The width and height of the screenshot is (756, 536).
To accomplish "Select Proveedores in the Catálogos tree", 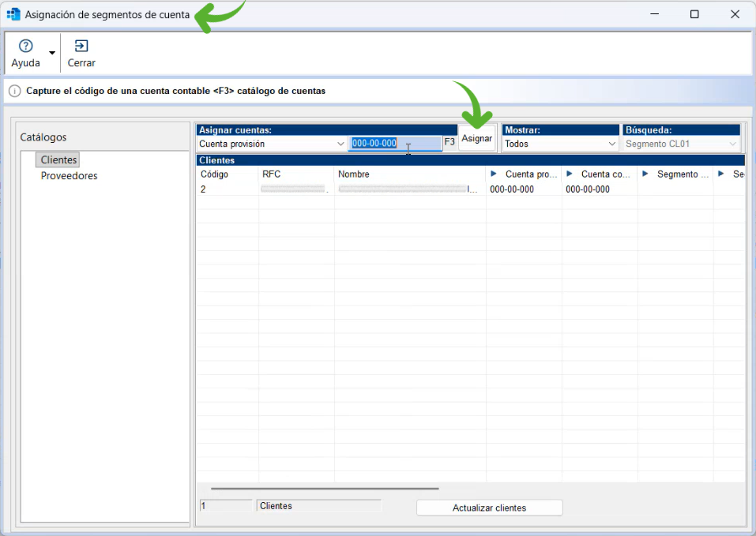I will coord(69,176).
